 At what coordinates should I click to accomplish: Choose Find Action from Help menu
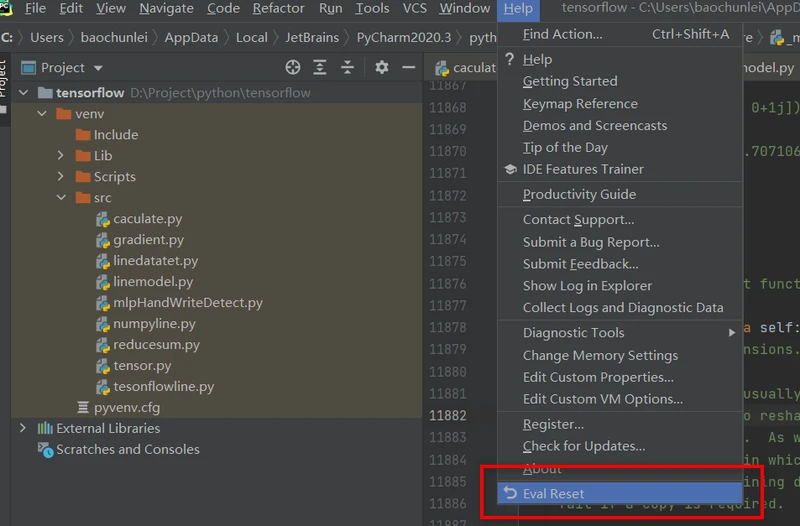click(562, 34)
